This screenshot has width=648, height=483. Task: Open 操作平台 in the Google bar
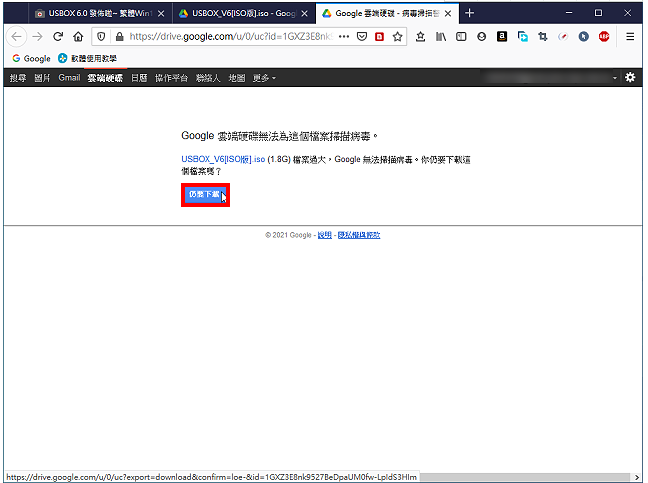click(x=172, y=78)
